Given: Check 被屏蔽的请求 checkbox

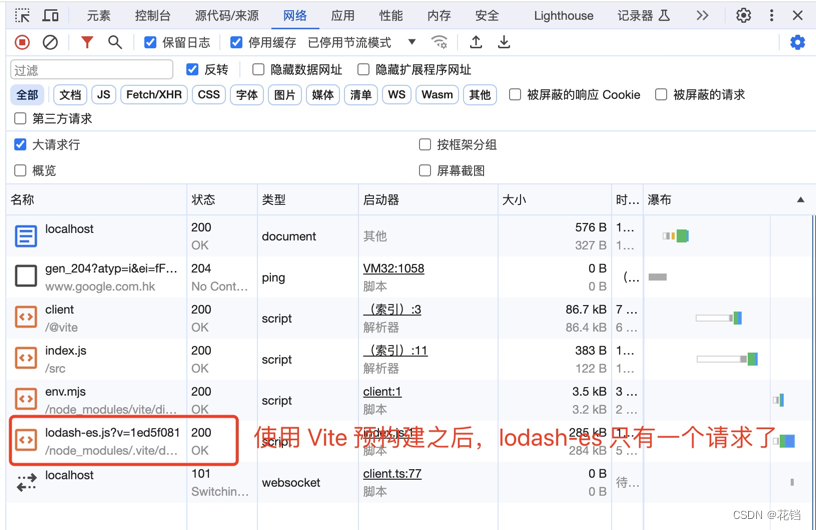Looking at the screenshot, I should point(661,94).
